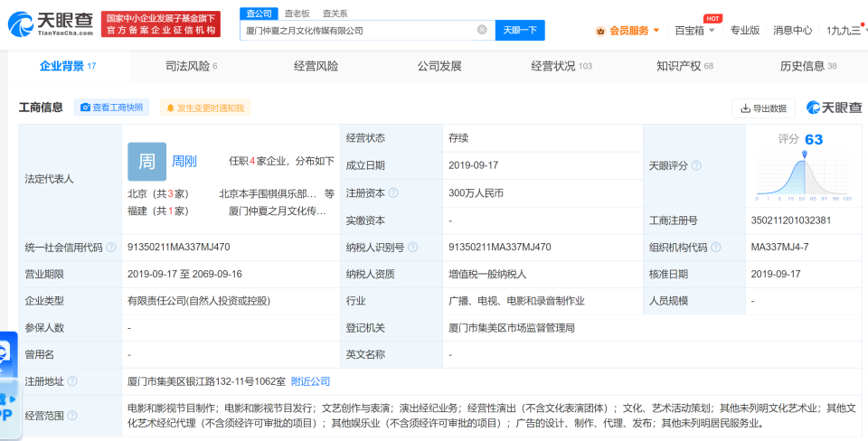Click the help icon beside 注册资本

point(393,192)
